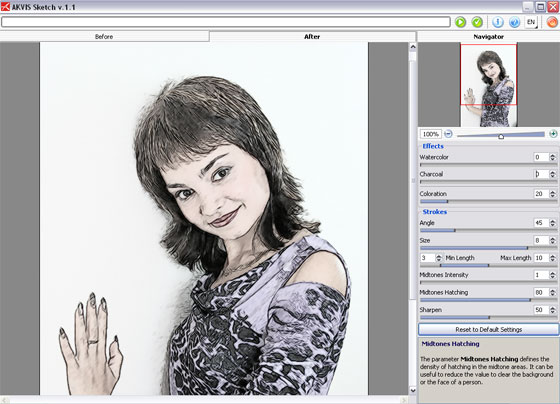
Task: Open the EN language selector
Action: [531, 22]
